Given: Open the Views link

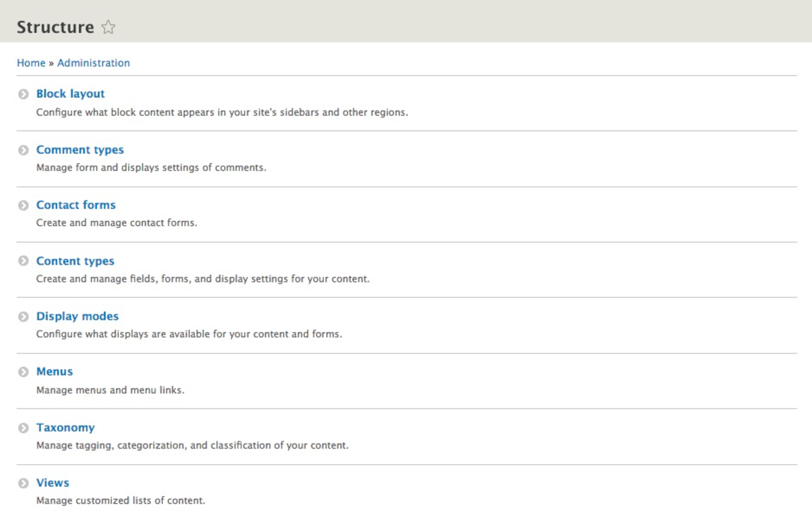Looking at the screenshot, I should pos(52,483).
